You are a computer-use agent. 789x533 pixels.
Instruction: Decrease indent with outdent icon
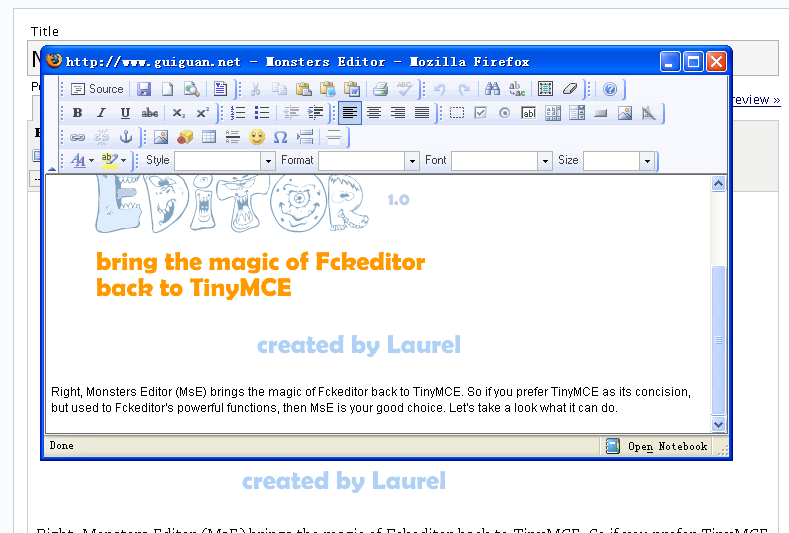(x=291, y=113)
